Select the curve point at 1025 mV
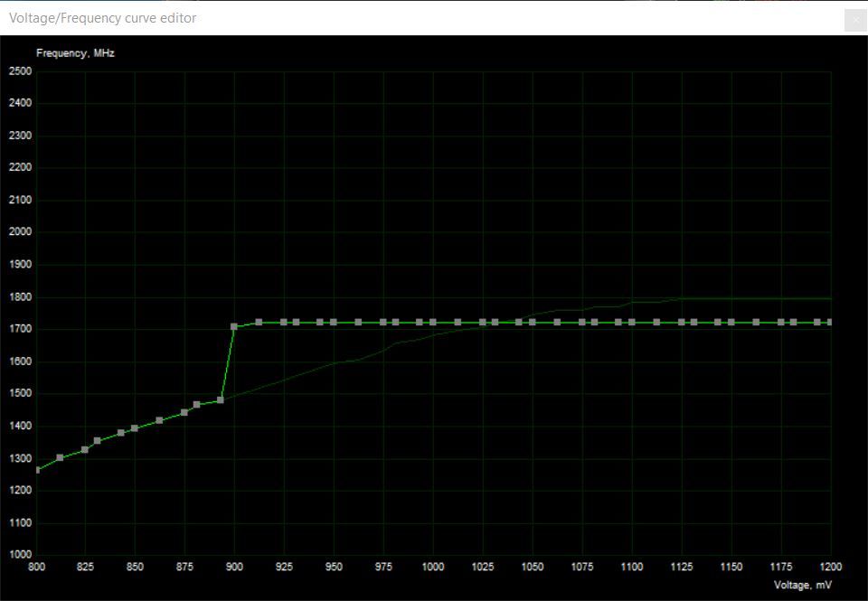Image resolution: width=868 pixels, height=601 pixels. 483,322
